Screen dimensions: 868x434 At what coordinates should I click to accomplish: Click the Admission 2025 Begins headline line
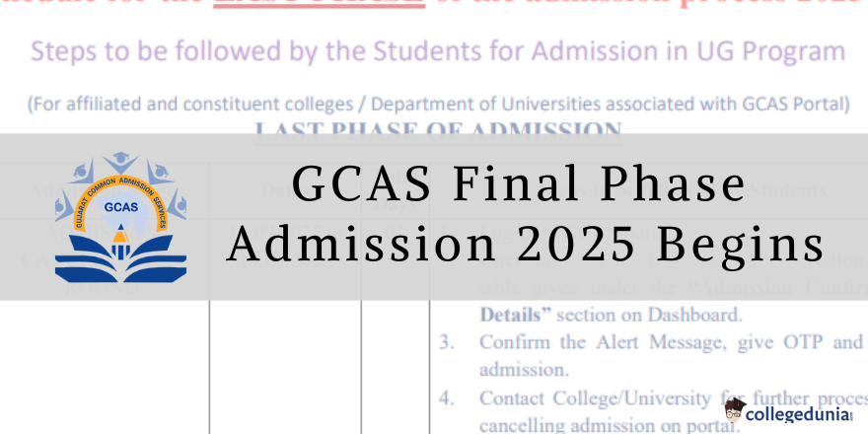(526, 246)
